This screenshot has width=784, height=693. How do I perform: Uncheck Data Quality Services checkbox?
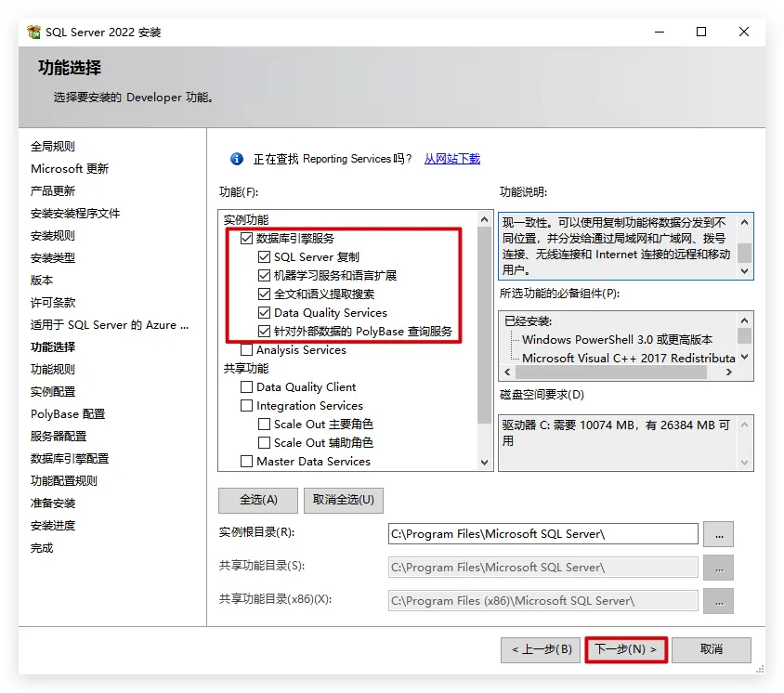(x=264, y=312)
